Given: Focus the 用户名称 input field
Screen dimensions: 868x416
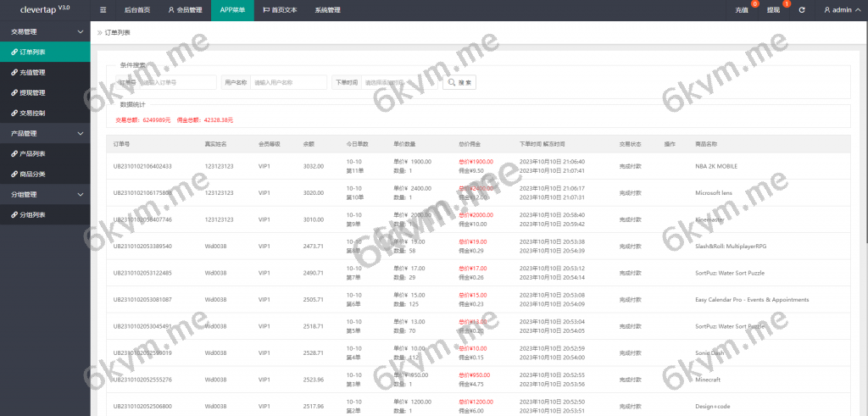Looking at the screenshot, I should click(x=288, y=82).
